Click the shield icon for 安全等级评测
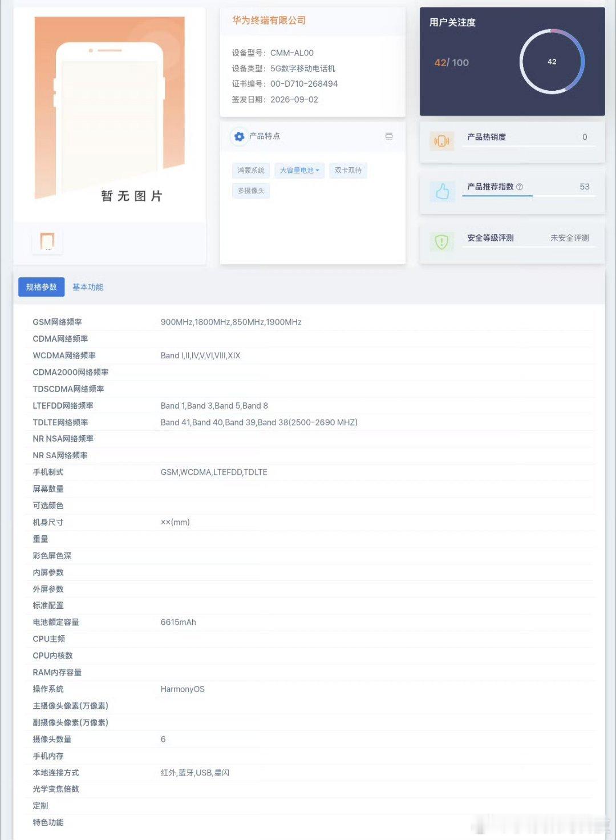 tap(442, 242)
